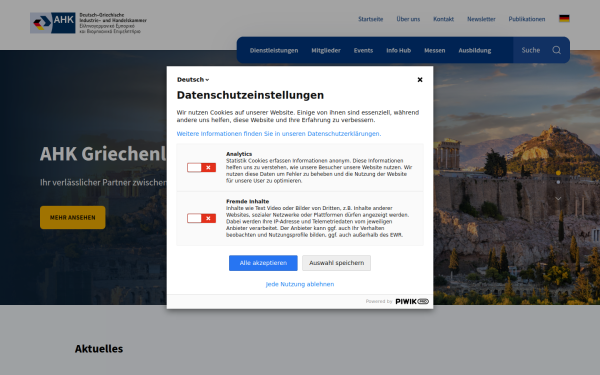Click Alle akzeptieren button
The width and height of the screenshot is (600, 375).
coord(263,263)
